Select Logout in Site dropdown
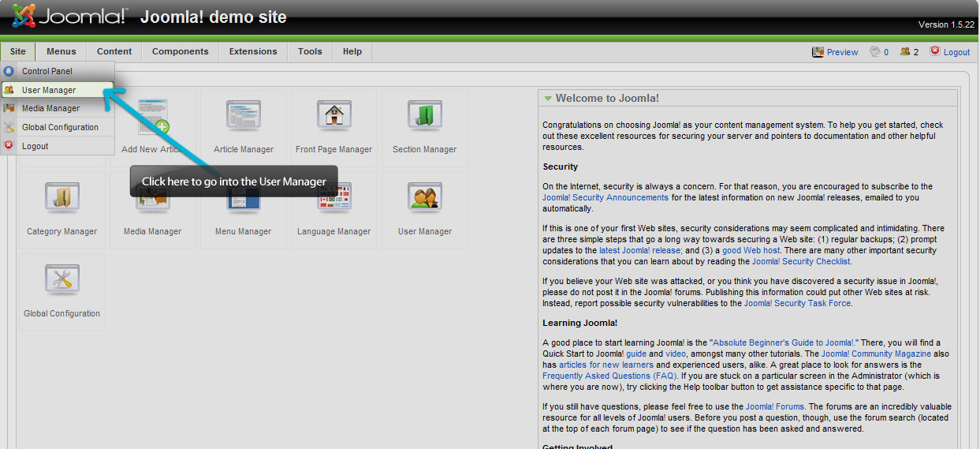980x449 pixels. coord(58,146)
